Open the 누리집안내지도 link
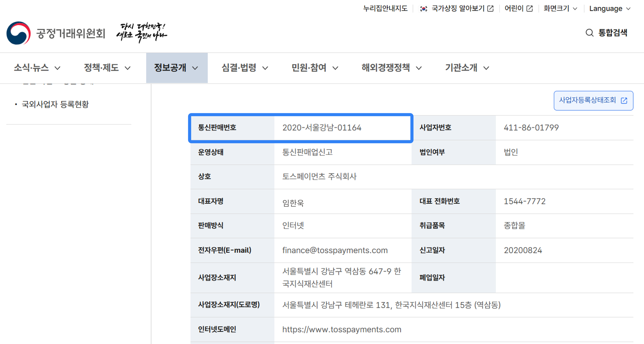 click(x=385, y=9)
